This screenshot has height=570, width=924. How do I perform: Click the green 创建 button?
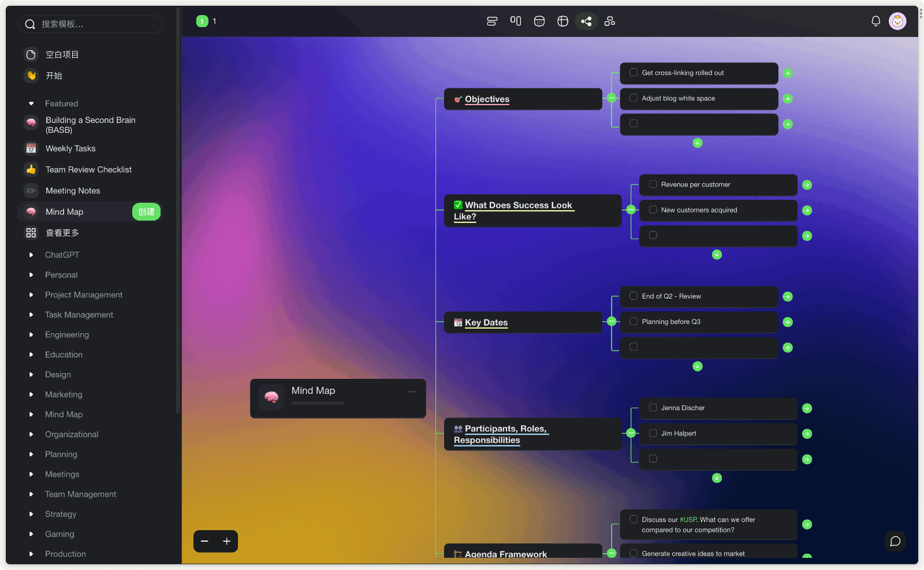click(x=146, y=212)
